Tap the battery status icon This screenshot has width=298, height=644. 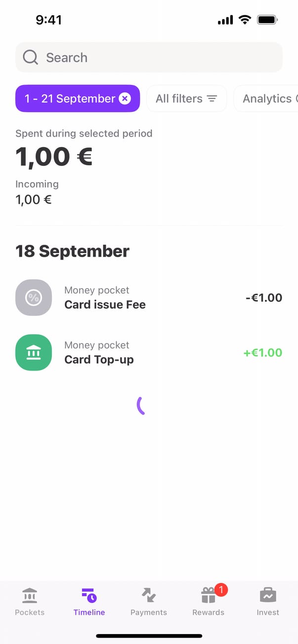[267, 20]
